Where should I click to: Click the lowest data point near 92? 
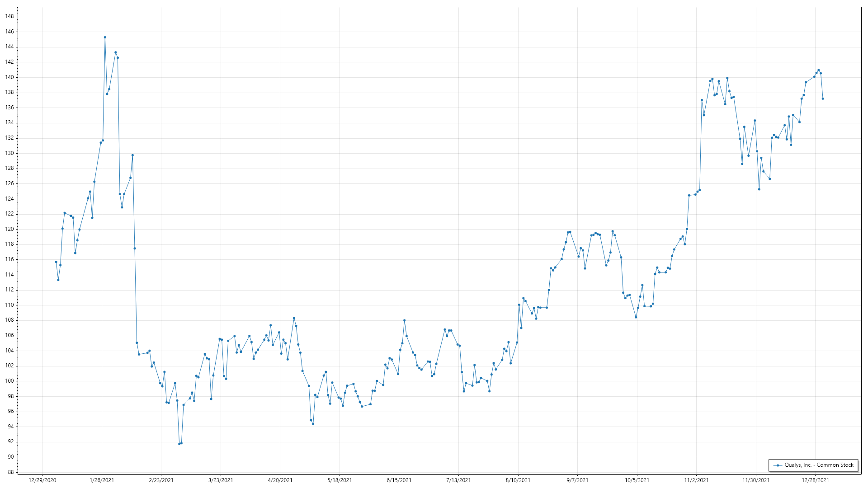pos(179,444)
